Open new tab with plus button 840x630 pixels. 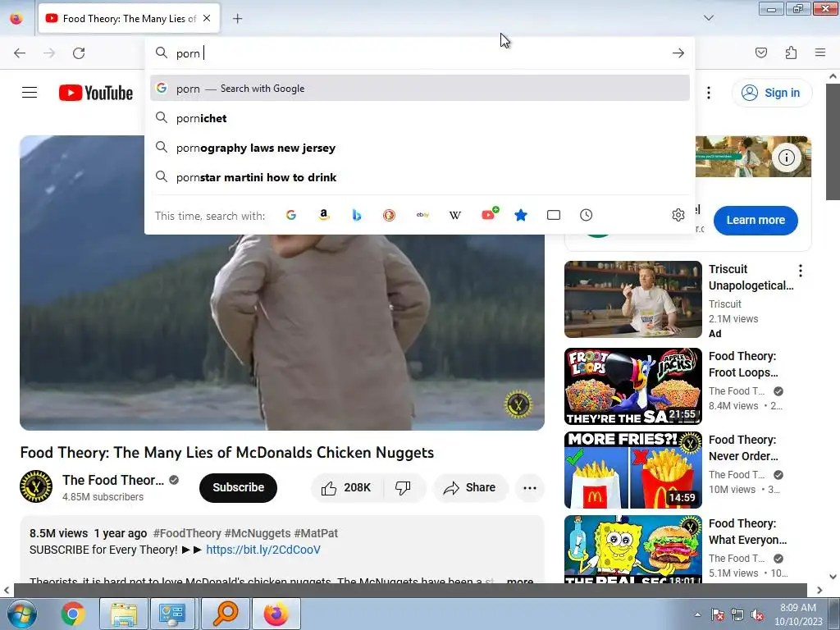pyautogui.click(x=237, y=19)
